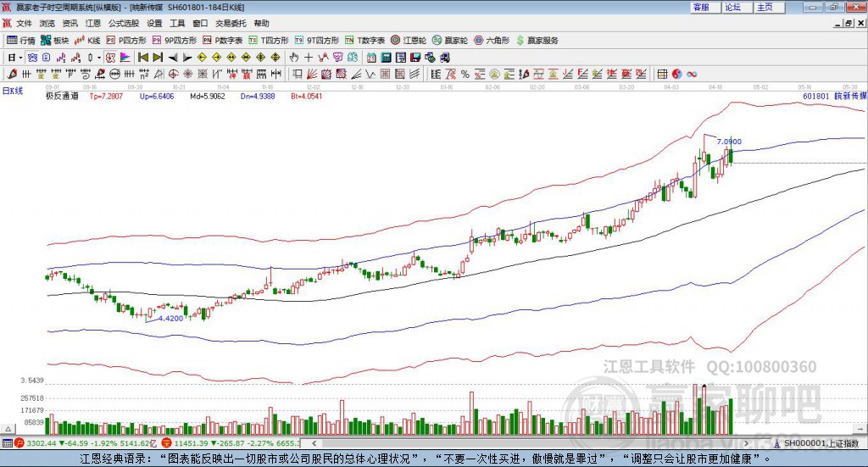
Task: Expand the candlestick style dropdown arrow
Action: point(99,58)
